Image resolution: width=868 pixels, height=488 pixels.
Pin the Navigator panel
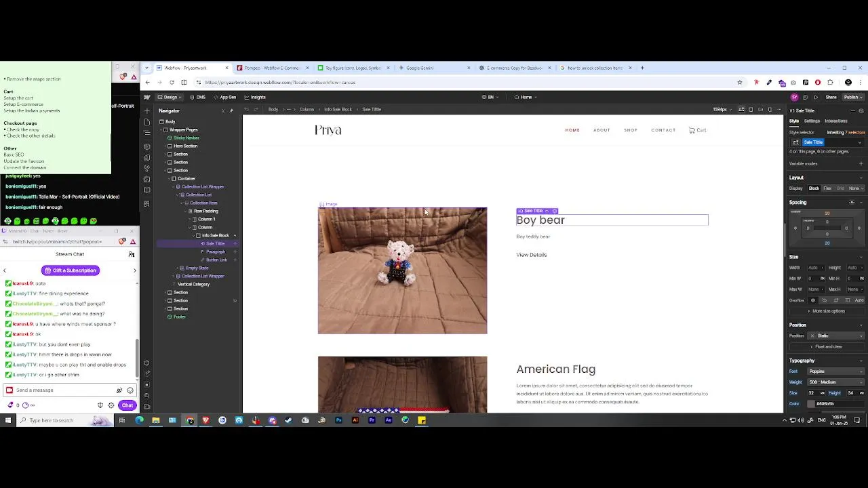pos(231,110)
